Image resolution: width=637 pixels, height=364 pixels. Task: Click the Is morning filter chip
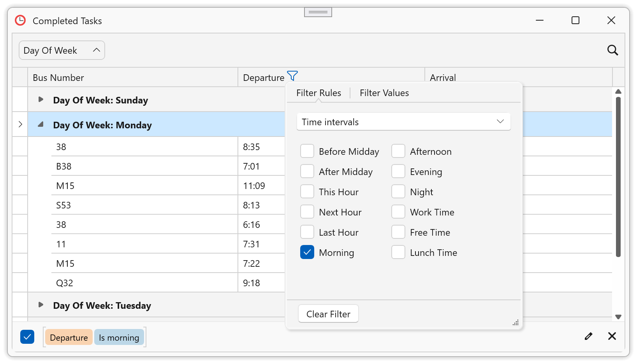pos(119,337)
